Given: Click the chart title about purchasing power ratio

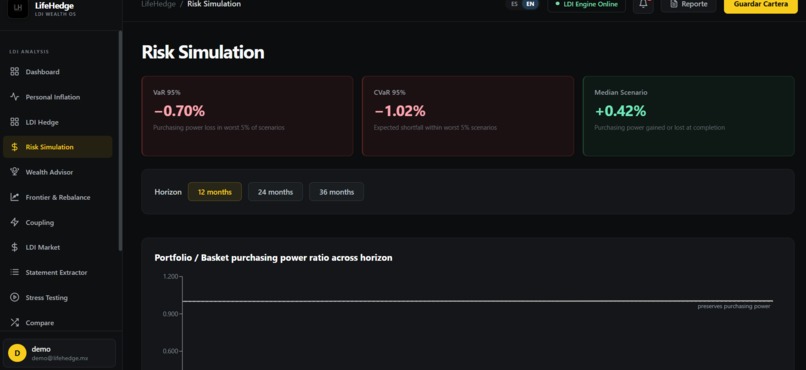Looking at the screenshot, I should 273,257.
